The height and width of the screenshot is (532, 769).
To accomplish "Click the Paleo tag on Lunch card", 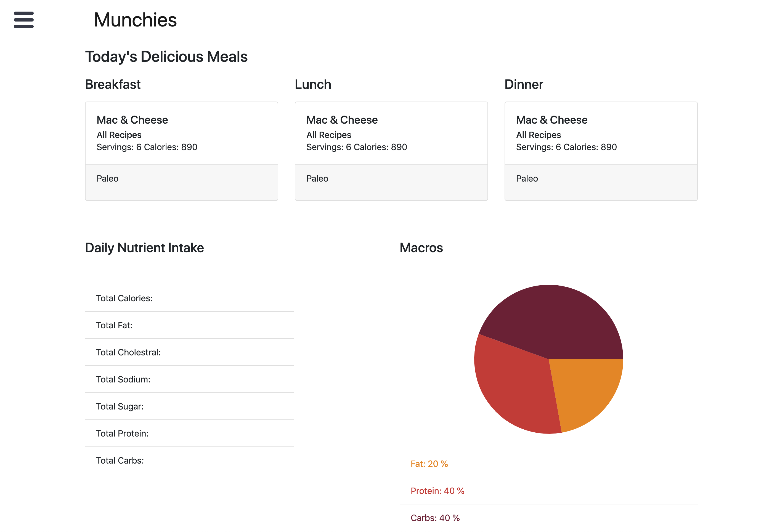I will point(317,179).
